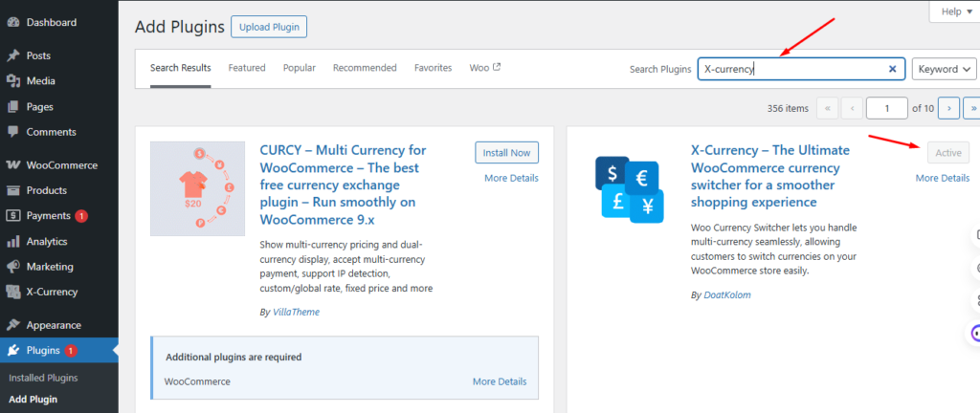This screenshot has height=413, width=980.
Task: Click the Pages icon in sidebar
Action: click(x=13, y=107)
